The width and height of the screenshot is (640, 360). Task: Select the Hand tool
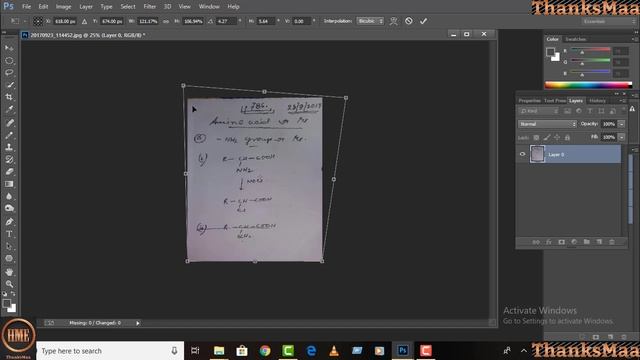tap(9, 272)
